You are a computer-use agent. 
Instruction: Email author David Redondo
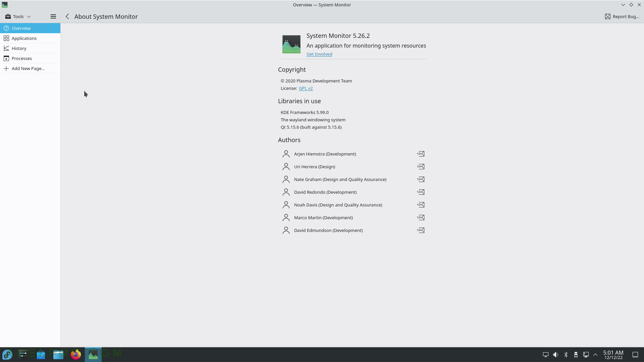(x=421, y=192)
